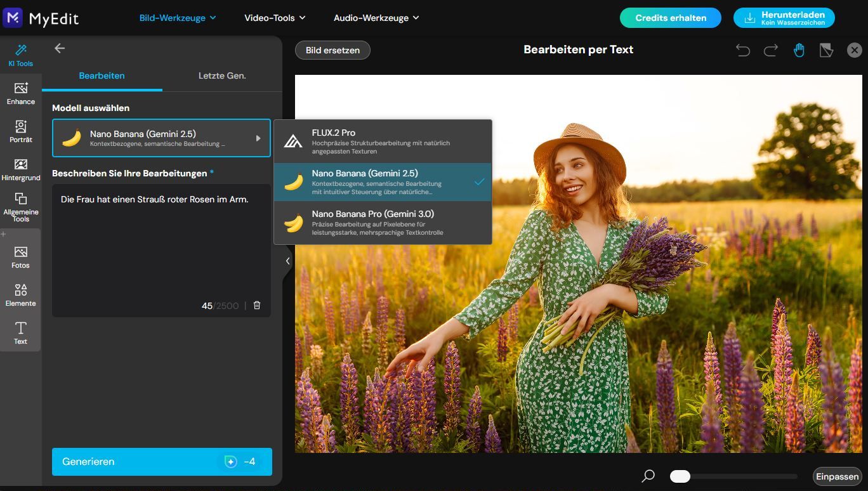Click Einpassen to fit image
868x491 pixels.
click(x=837, y=476)
